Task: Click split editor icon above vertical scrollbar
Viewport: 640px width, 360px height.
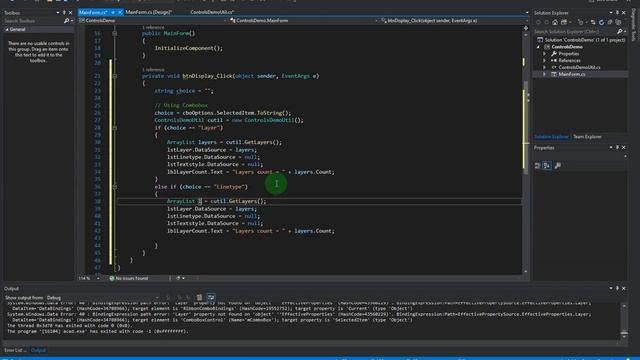Action: pyautogui.click(x=526, y=28)
